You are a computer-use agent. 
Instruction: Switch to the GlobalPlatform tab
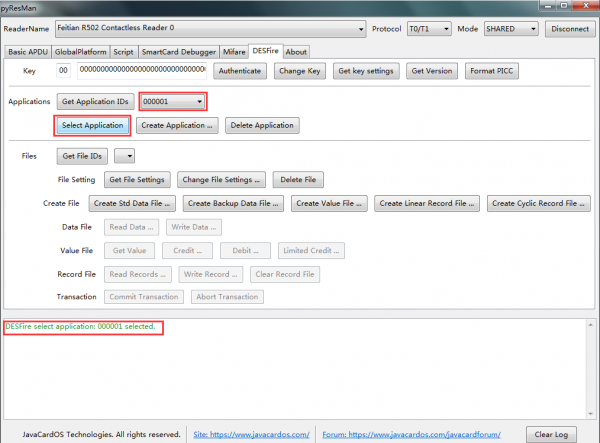tap(80, 52)
